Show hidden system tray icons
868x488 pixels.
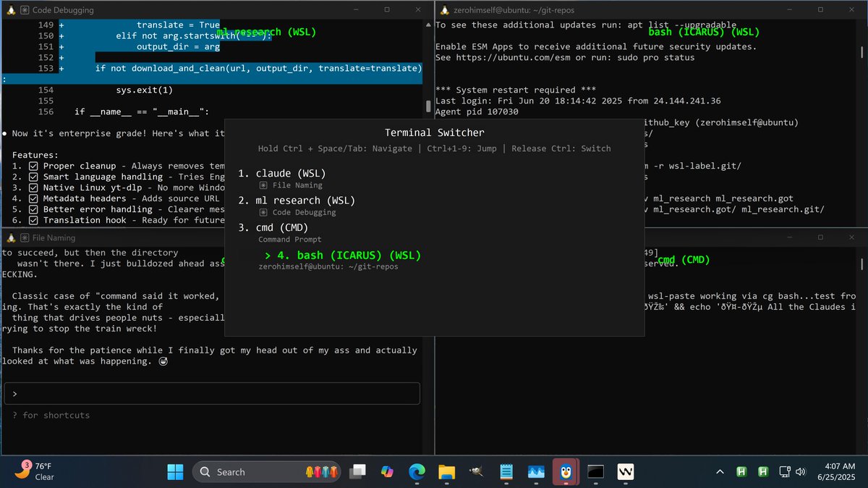(x=720, y=472)
